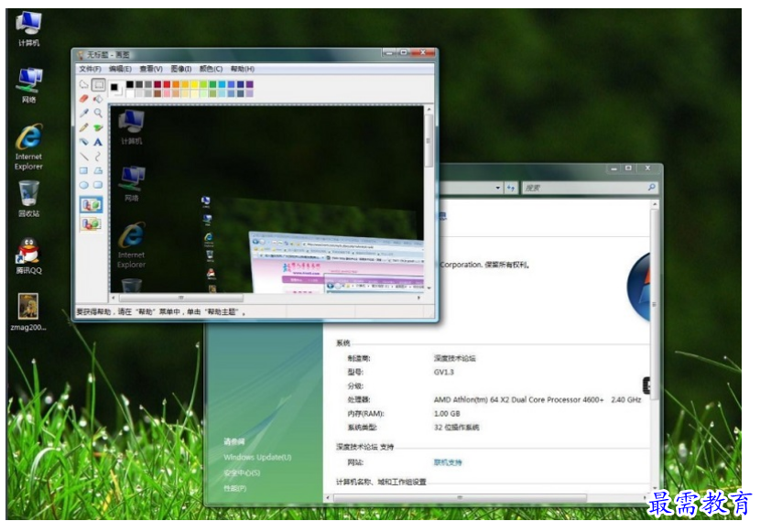Pick the white swatch in Paint palette

pos(130,93)
